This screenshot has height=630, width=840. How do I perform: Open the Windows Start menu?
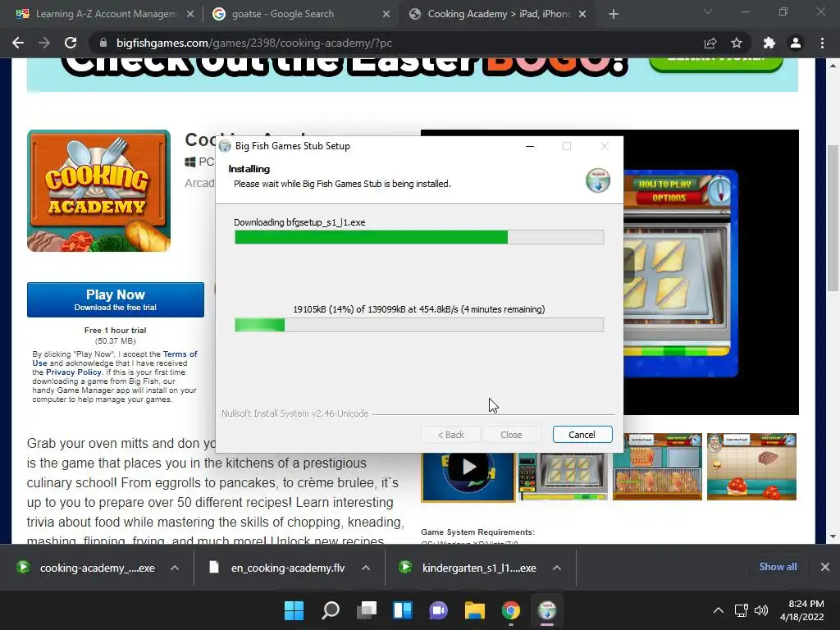pyautogui.click(x=294, y=610)
